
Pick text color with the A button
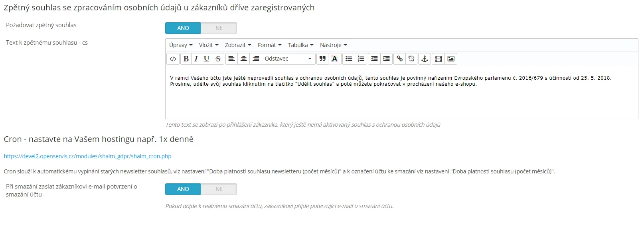tap(335, 59)
